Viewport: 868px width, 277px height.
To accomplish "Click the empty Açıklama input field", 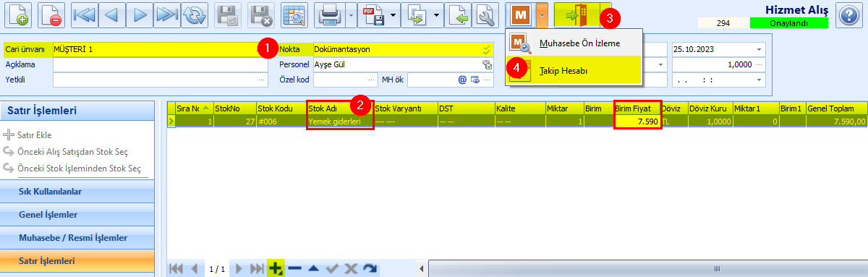I will pos(160,64).
